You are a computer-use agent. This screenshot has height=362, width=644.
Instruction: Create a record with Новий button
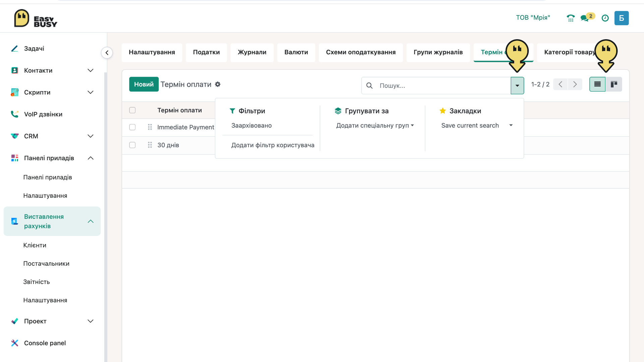pos(144,84)
